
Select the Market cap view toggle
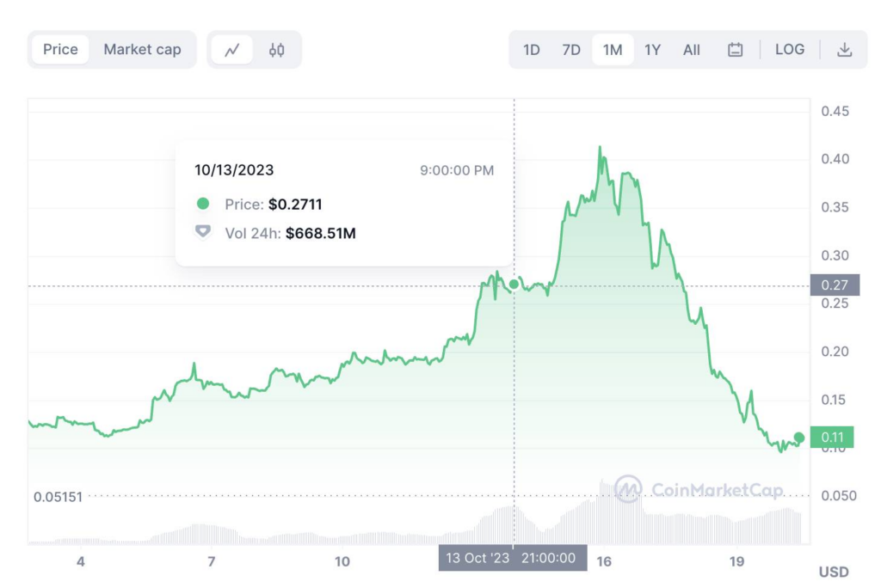pos(142,50)
